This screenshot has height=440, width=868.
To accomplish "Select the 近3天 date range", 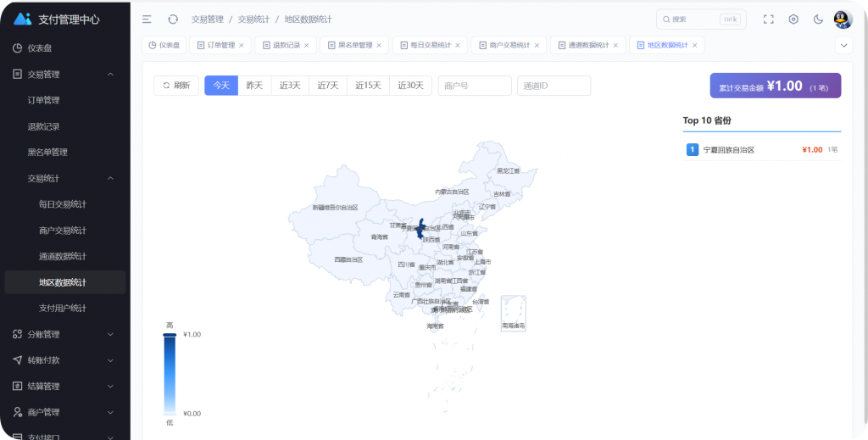I will pos(290,86).
